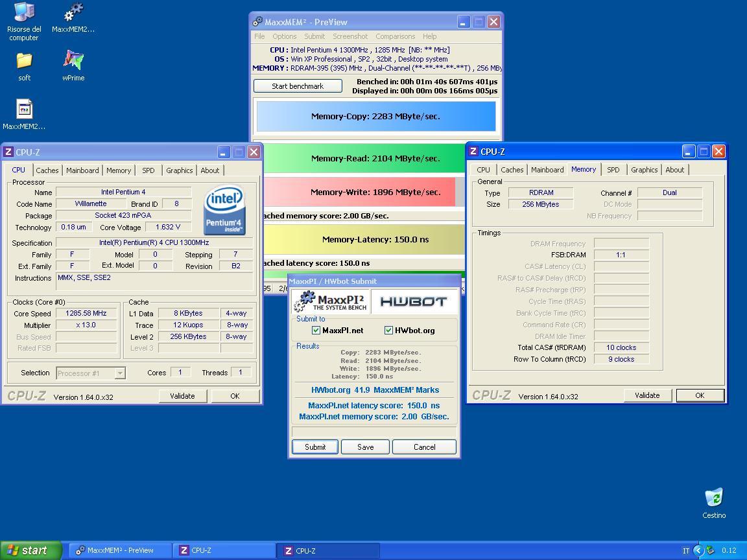Expand the Processor #1 selection dropdown
Image resolution: width=747 pixels, height=560 pixels.
121,373
